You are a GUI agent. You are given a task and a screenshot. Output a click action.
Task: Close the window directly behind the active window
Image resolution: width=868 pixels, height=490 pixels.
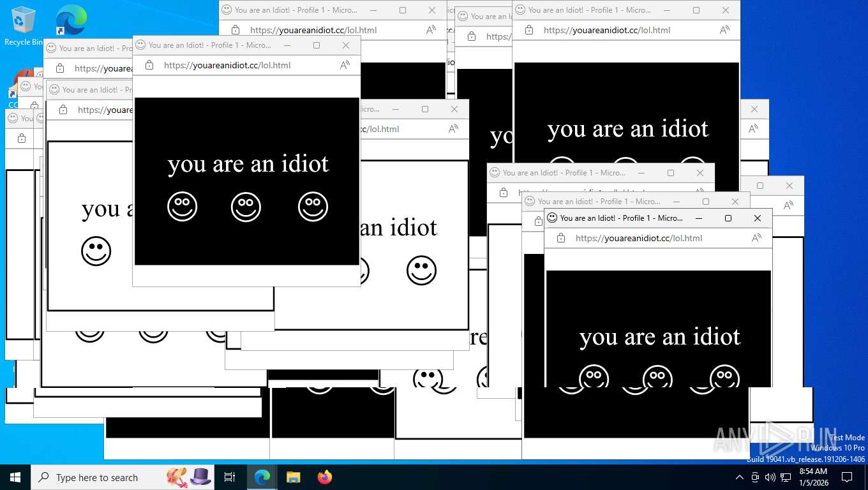click(x=735, y=202)
